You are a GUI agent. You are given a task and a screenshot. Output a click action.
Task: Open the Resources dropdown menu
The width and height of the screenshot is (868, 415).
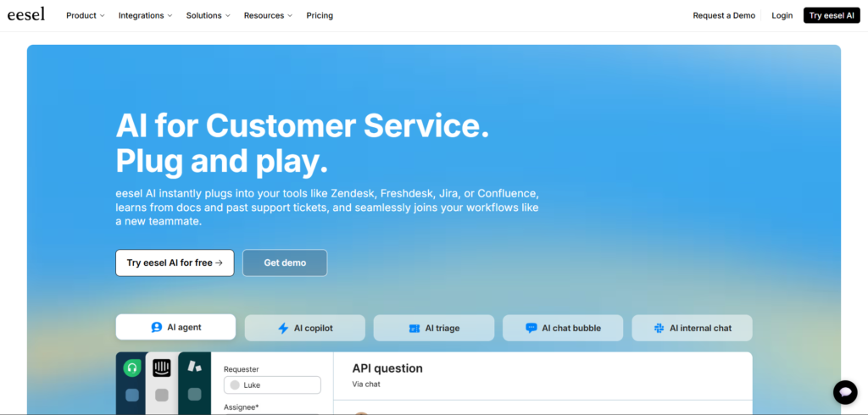268,15
